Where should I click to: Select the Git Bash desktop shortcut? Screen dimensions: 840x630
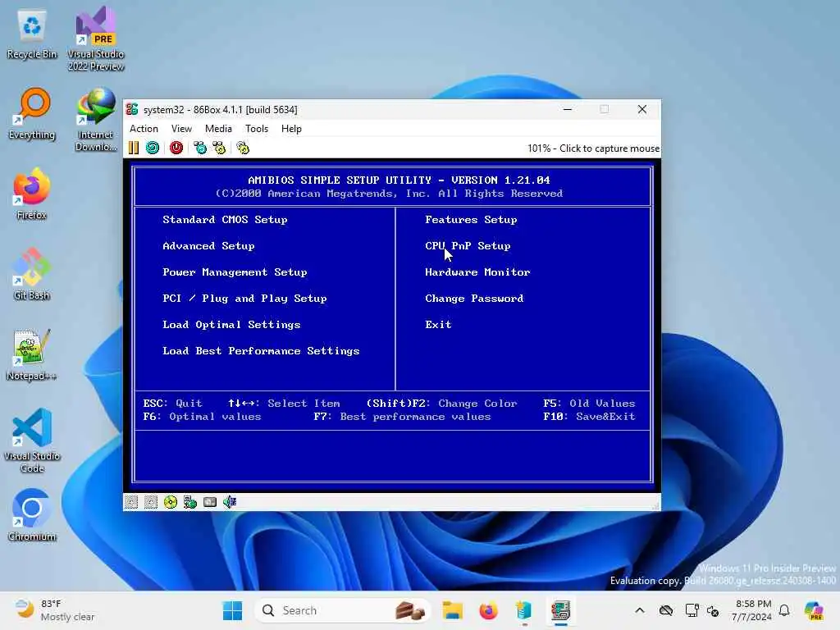tap(32, 274)
